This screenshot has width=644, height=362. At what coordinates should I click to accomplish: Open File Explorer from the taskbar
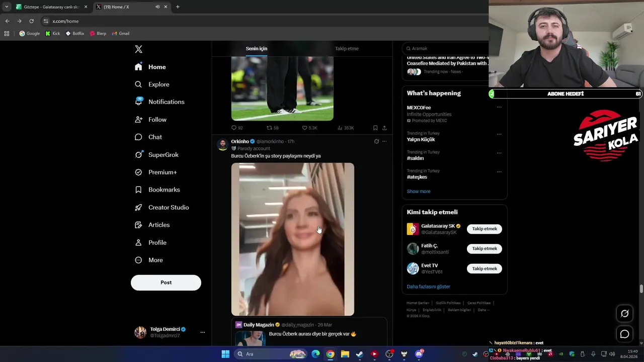click(x=345, y=354)
